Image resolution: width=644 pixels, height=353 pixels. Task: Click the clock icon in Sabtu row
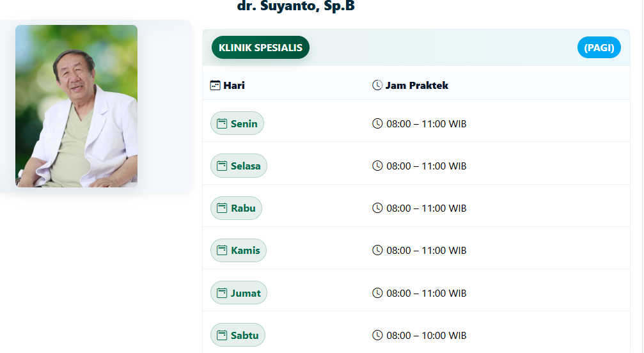(377, 335)
